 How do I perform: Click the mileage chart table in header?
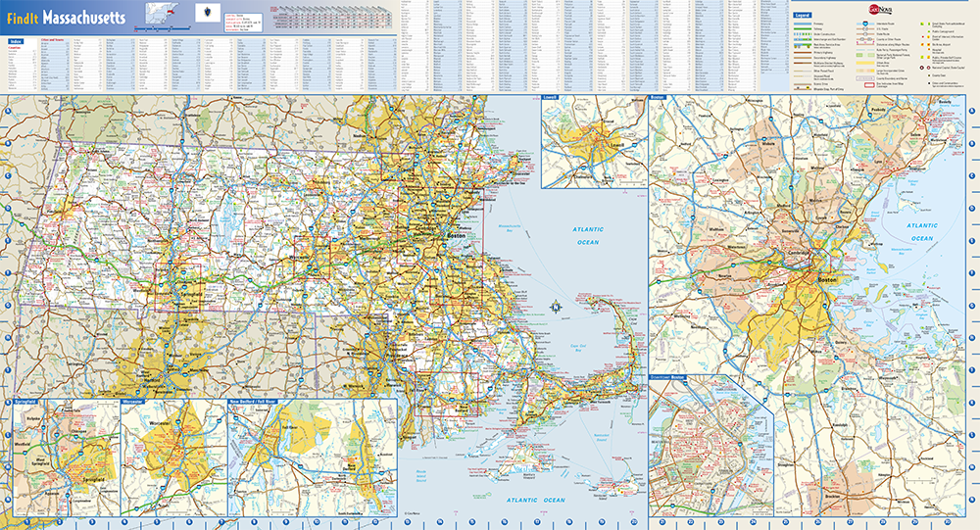(x=333, y=17)
